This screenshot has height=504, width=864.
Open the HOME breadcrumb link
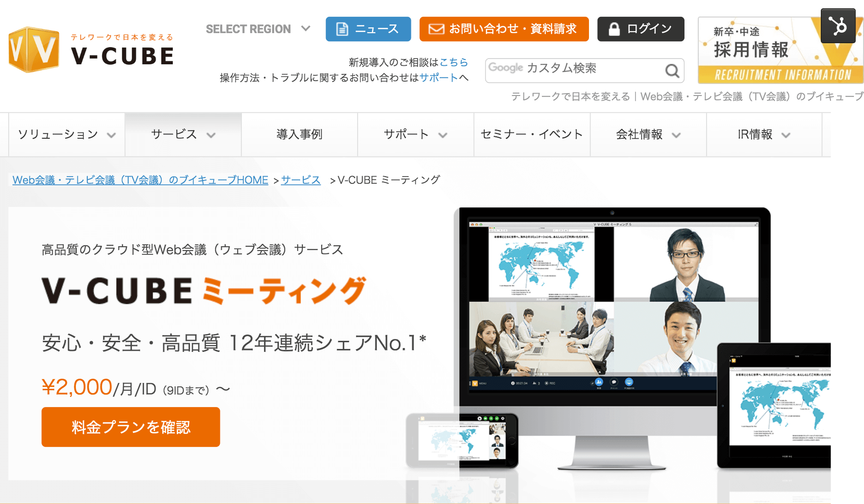point(140,180)
